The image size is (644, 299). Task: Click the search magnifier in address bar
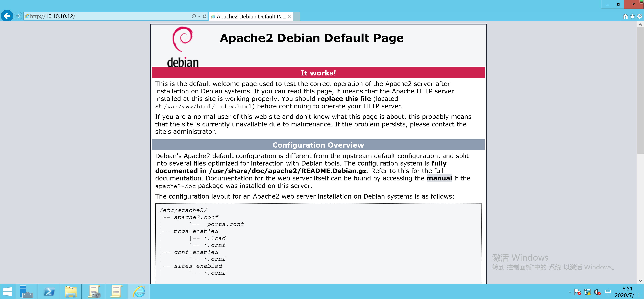click(193, 16)
